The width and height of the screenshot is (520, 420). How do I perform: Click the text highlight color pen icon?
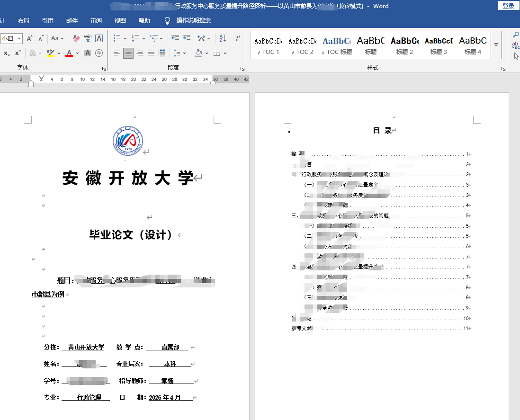coord(50,53)
